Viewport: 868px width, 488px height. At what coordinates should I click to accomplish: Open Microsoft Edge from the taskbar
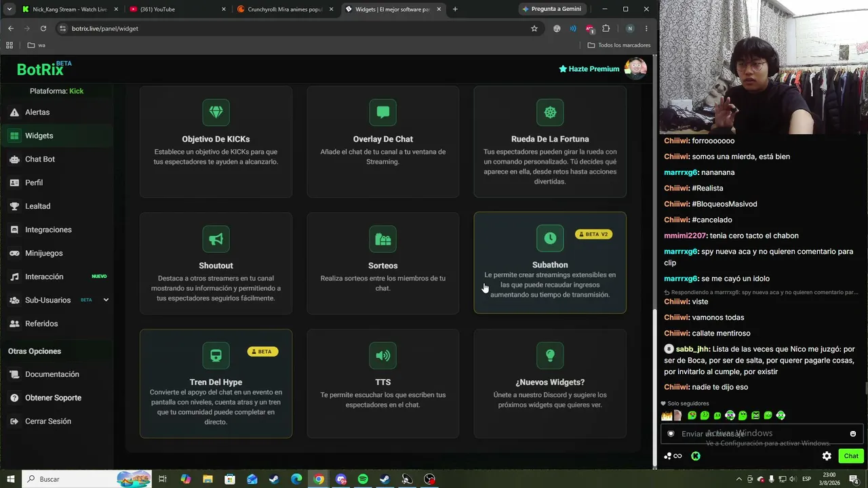click(x=296, y=479)
